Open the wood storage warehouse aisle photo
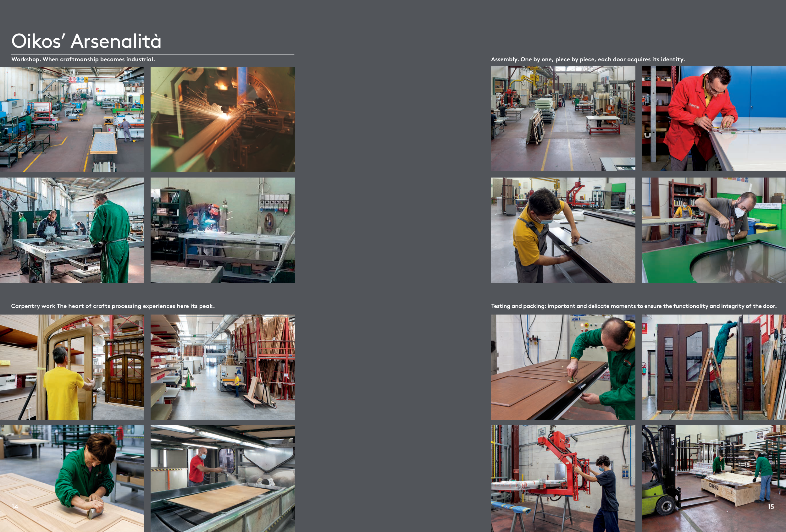The width and height of the screenshot is (786, 532). tap(223, 367)
